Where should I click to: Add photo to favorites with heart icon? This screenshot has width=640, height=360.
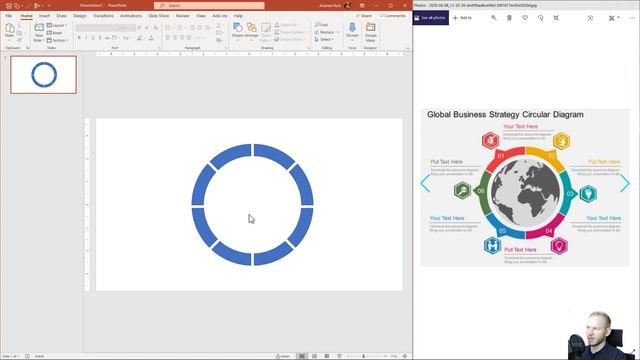tap(525, 18)
